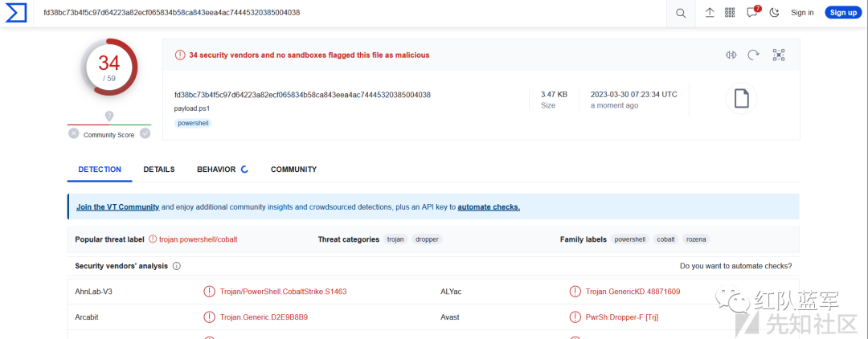Click the Arcabit vendor name
Image resolution: width=868 pixels, height=339 pixels.
tap(86, 317)
